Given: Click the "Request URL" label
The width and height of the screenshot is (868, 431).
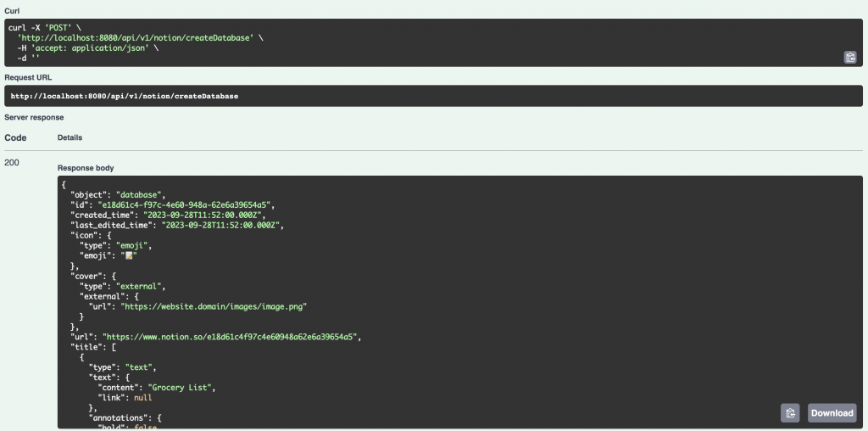Looking at the screenshot, I should [x=28, y=77].
